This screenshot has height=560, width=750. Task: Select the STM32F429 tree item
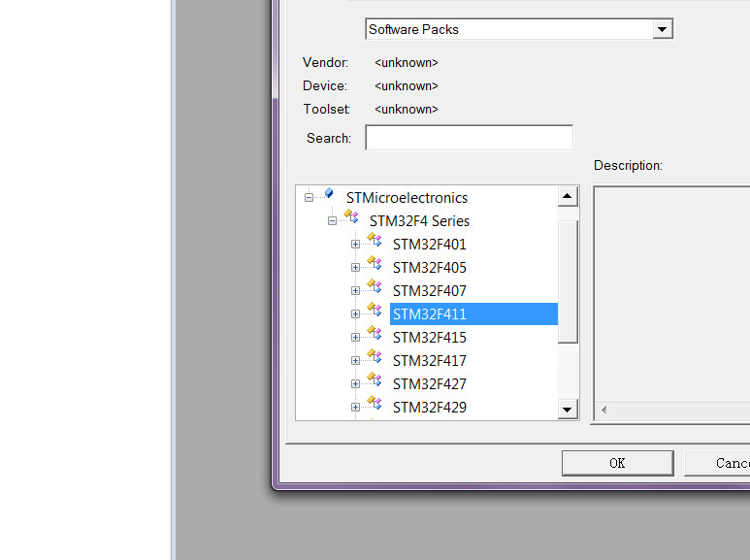point(430,408)
